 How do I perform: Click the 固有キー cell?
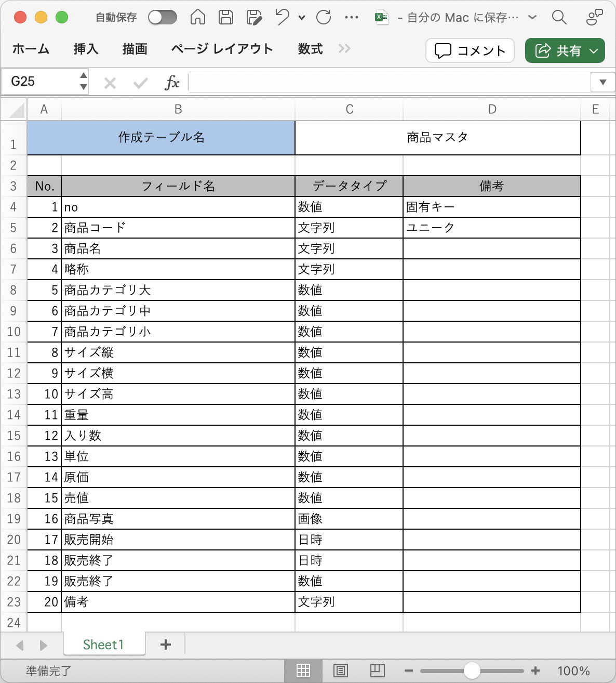coord(492,207)
